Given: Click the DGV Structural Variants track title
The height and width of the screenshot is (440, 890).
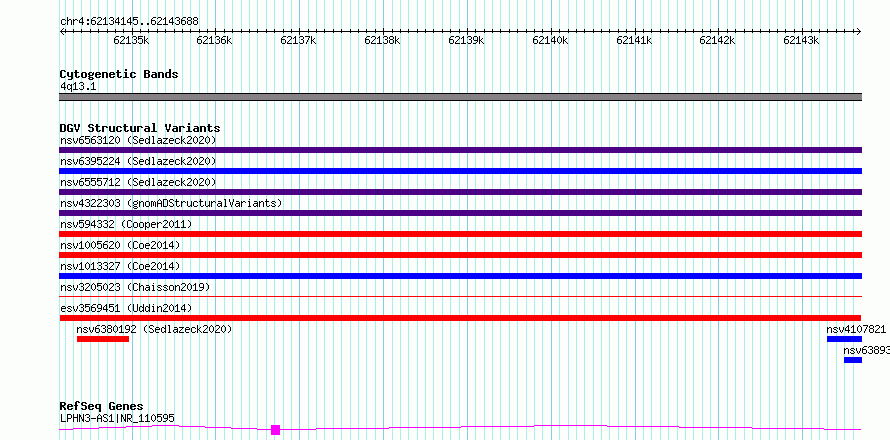Looking at the screenshot, I should [x=140, y=128].
